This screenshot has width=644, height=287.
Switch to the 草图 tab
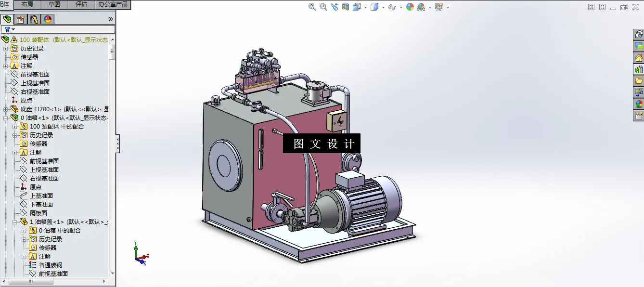[x=54, y=4]
